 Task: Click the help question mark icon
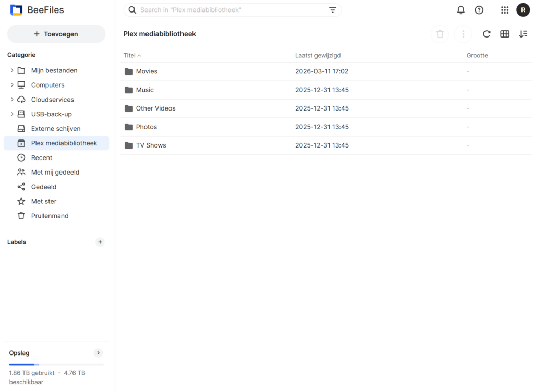click(479, 10)
